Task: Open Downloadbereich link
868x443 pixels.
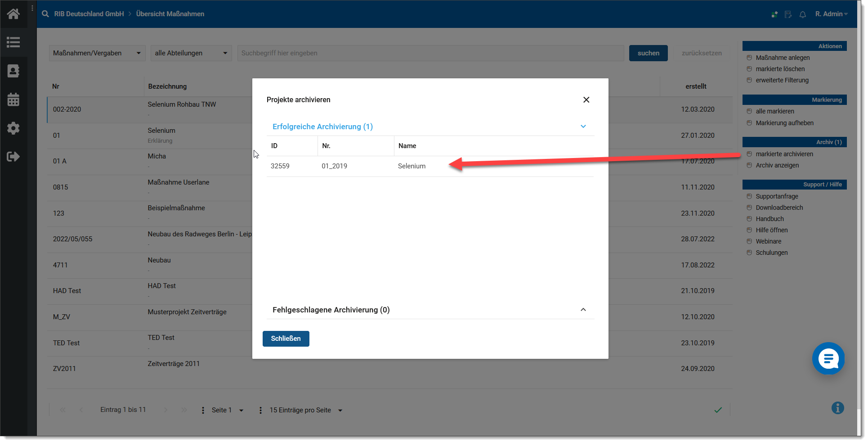Action: [x=779, y=208]
